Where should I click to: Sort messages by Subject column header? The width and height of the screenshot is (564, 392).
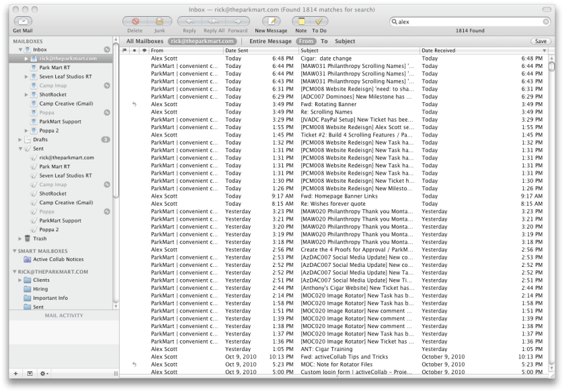pos(309,50)
